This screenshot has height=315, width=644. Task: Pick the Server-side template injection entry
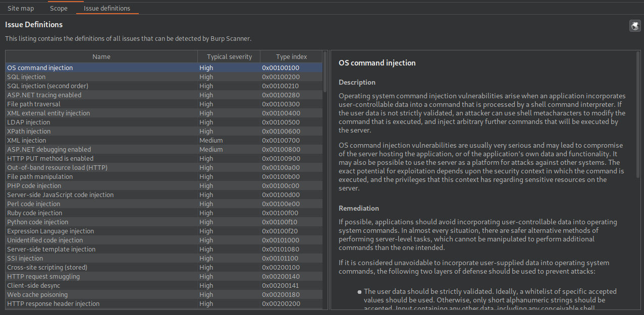click(x=164, y=249)
